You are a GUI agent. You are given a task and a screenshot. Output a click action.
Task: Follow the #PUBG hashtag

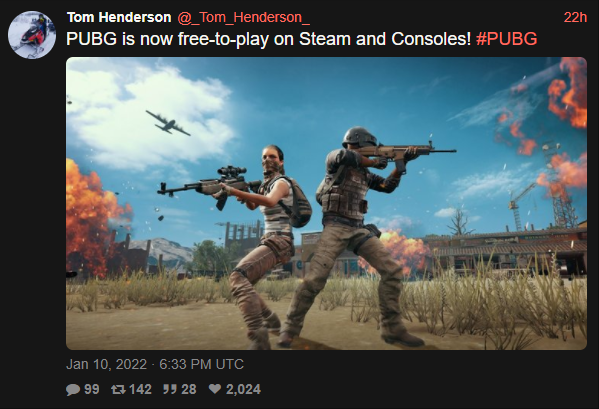(507, 39)
